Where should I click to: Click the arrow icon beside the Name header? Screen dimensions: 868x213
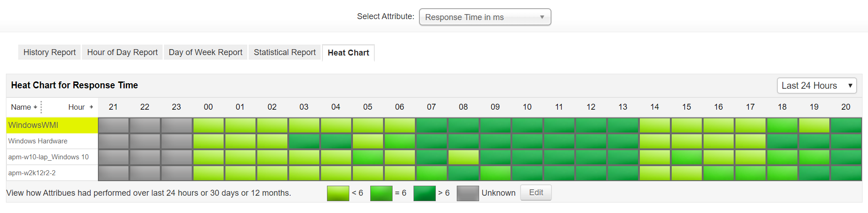pyautogui.click(x=36, y=107)
